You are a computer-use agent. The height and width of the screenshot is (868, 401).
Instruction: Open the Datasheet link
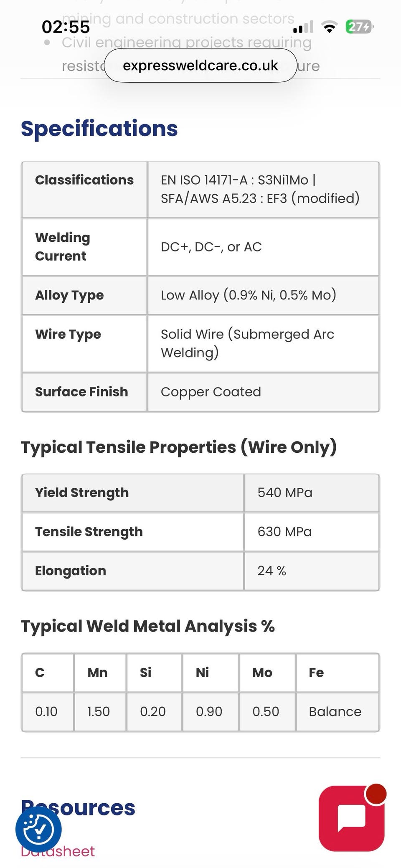pyautogui.click(x=58, y=851)
